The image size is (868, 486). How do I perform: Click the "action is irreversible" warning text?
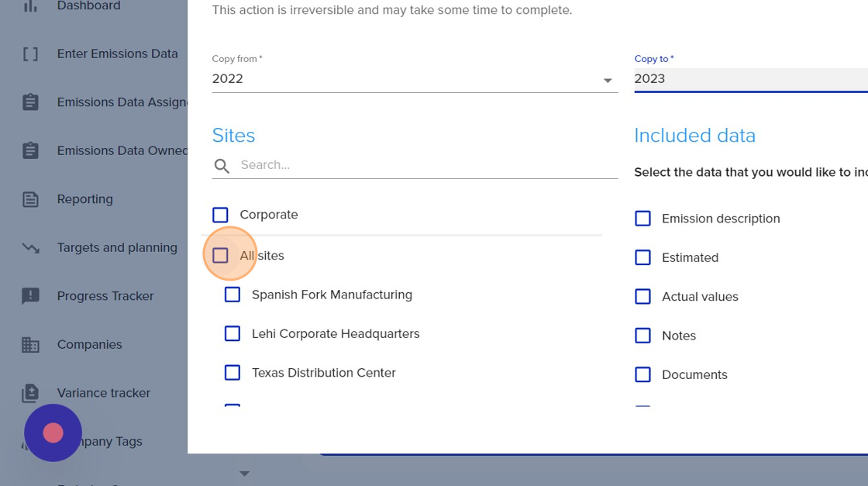(392, 10)
